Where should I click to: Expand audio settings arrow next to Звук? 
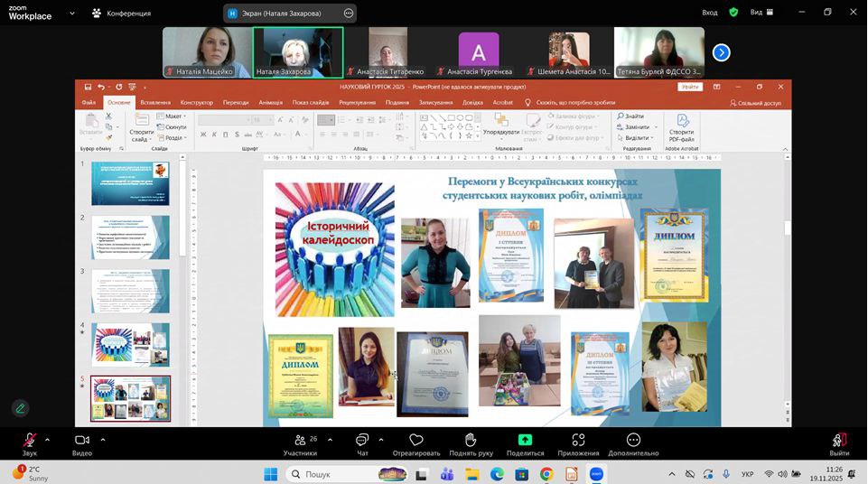point(47,440)
